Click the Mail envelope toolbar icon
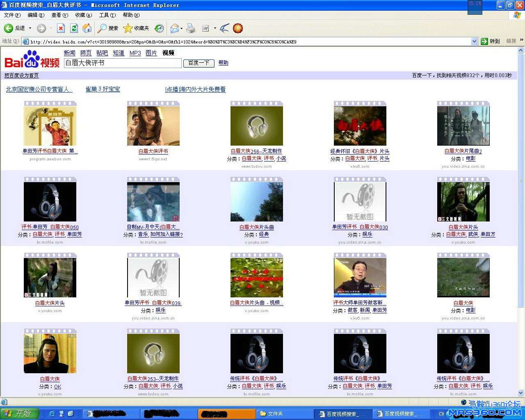The height and width of the screenshot is (420, 525). click(175, 28)
